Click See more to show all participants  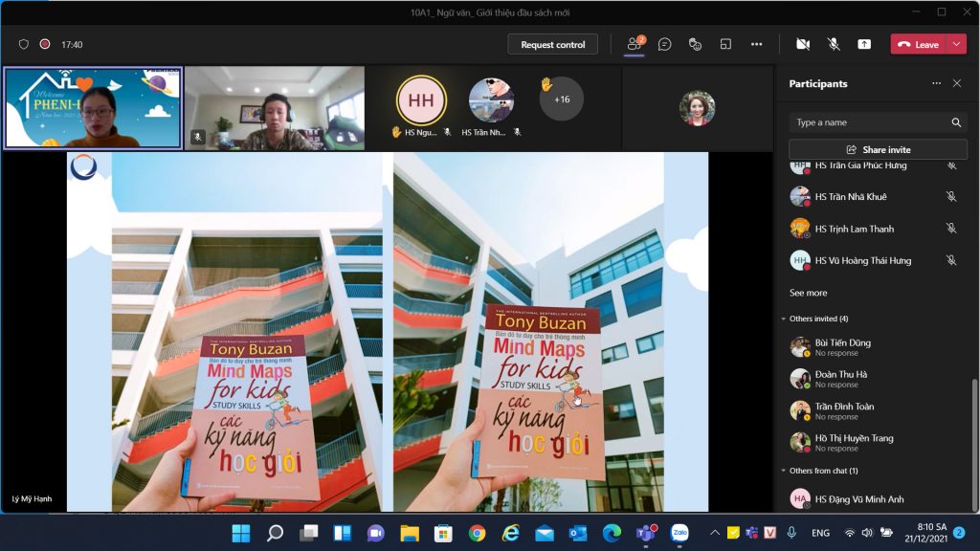click(x=808, y=293)
